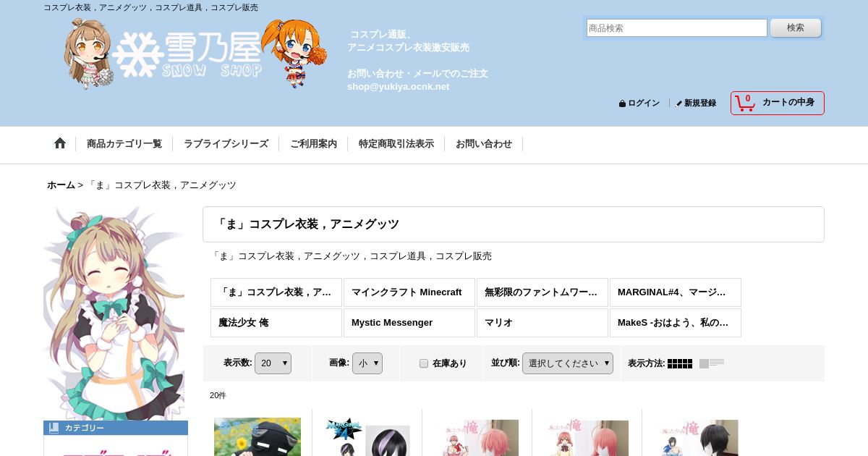Open MARGINAL#4 category
The width and height of the screenshot is (868, 456).
click(x=676, y=292)
